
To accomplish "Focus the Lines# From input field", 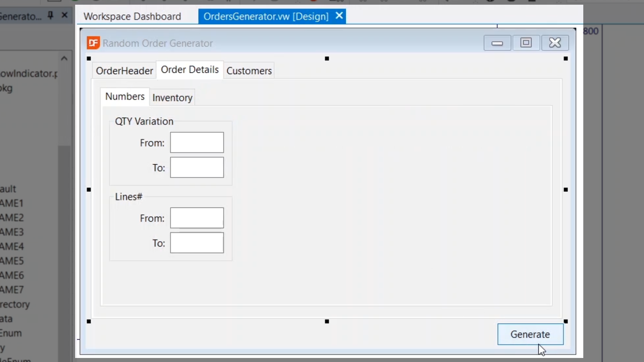I will [x=197, y=218].
